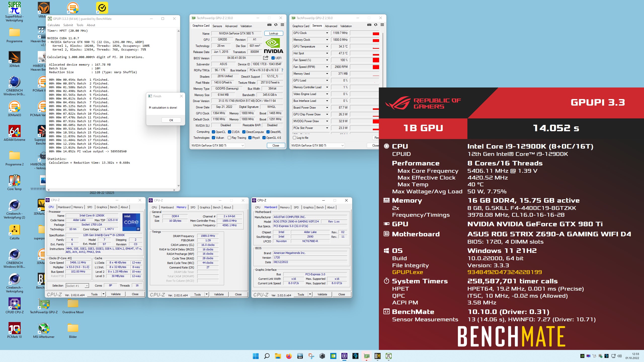
Task: Open Catzilla desktop icon
Action: 14,232
